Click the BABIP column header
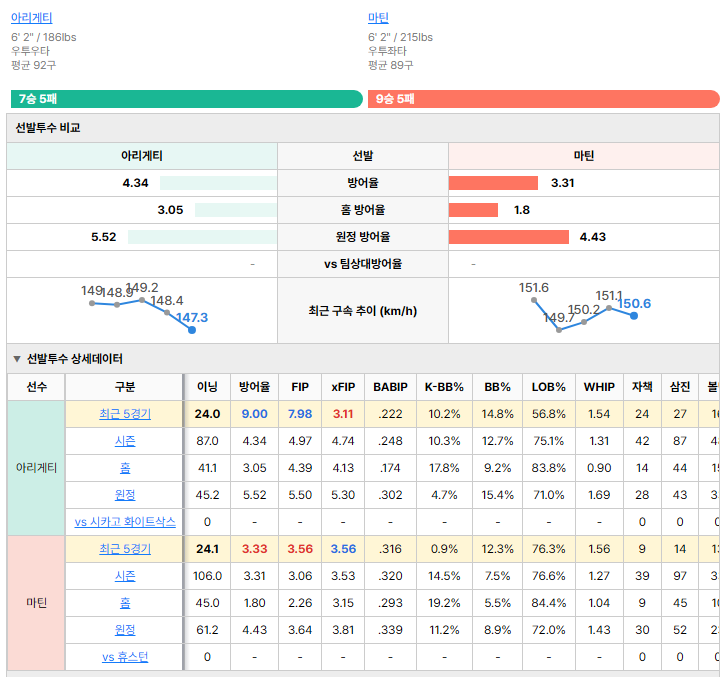Screen dimensions: 726x677 pyautogui.click(x=390, y=387)
